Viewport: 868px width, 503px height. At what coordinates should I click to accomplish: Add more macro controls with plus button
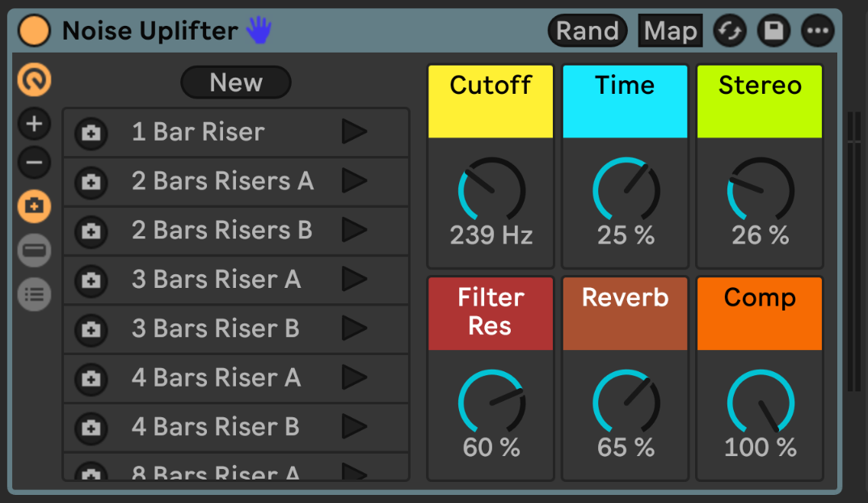coord(34,125)
